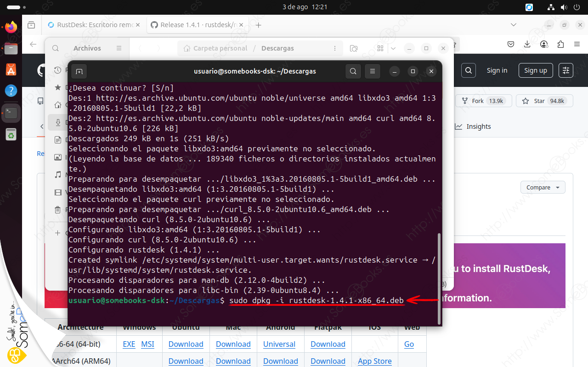Viewport: 588px width, 367px height.
Task: Click system network tray icon
Action: click(x=551, y=7)
